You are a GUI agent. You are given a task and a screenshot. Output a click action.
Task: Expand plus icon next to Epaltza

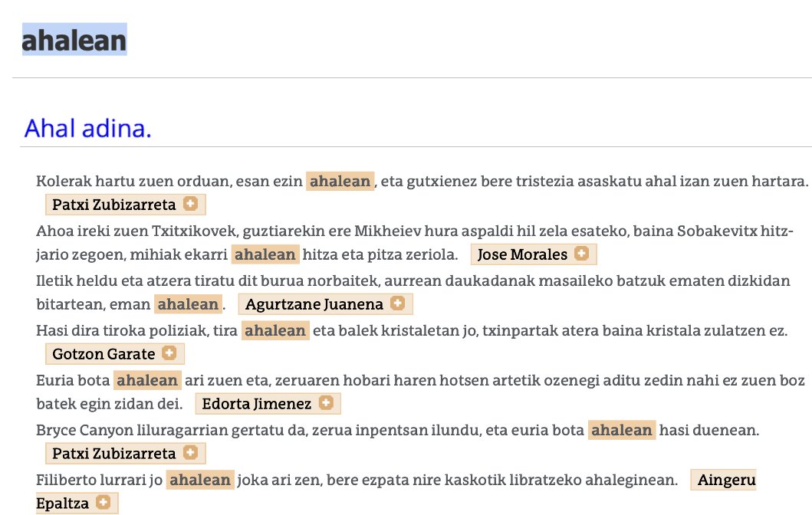[103, 502]
